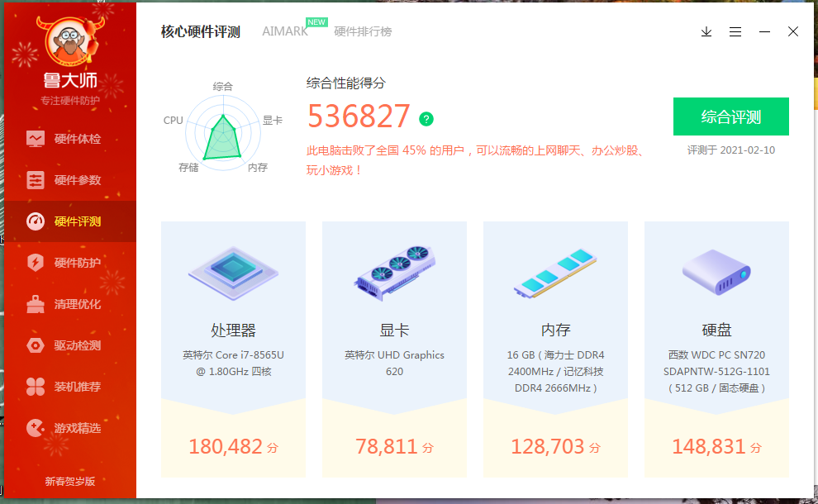Click the graphics card icon

tap(395, 273)
